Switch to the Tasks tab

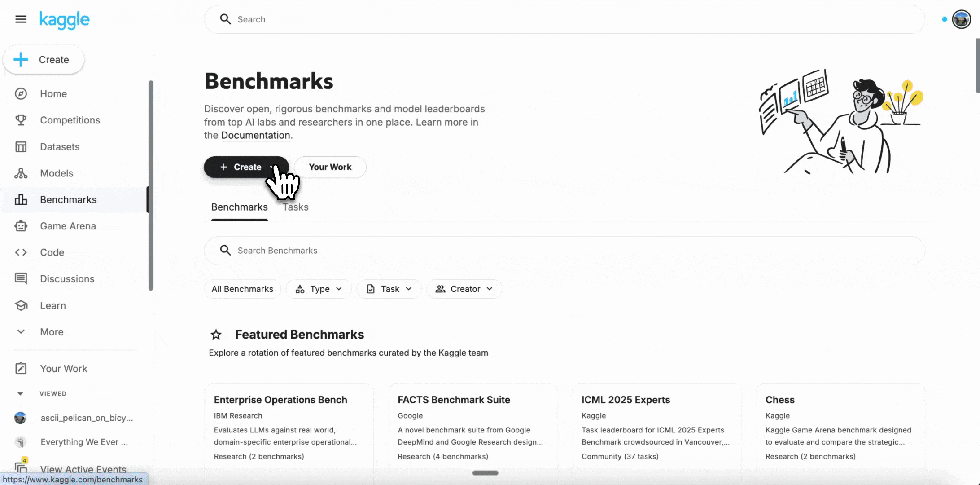pyautogui.click(x=295, y=207)
